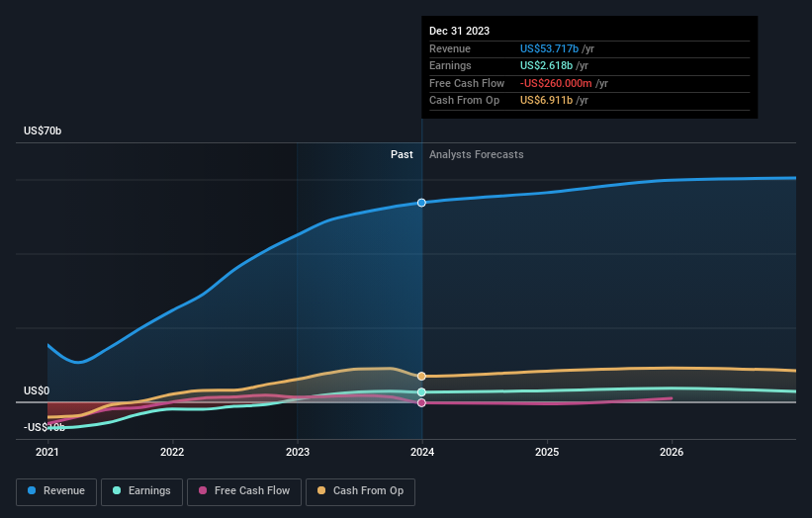812x518 pixels.
Task: Click the blue Revenue data point marker
Action: coord(421,203)
